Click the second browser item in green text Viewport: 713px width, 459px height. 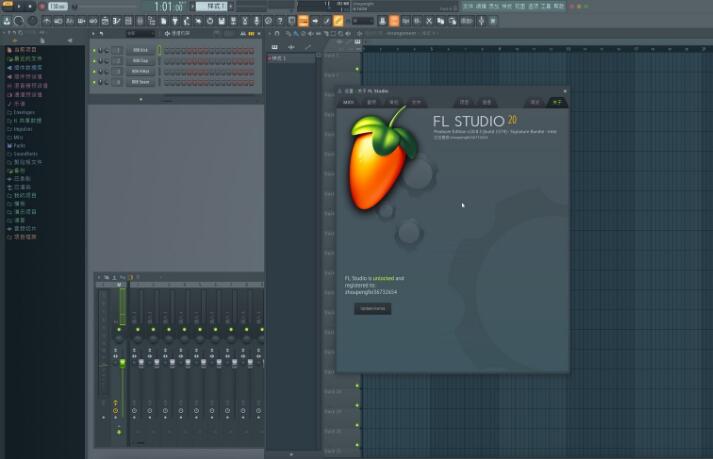(24, 59)
